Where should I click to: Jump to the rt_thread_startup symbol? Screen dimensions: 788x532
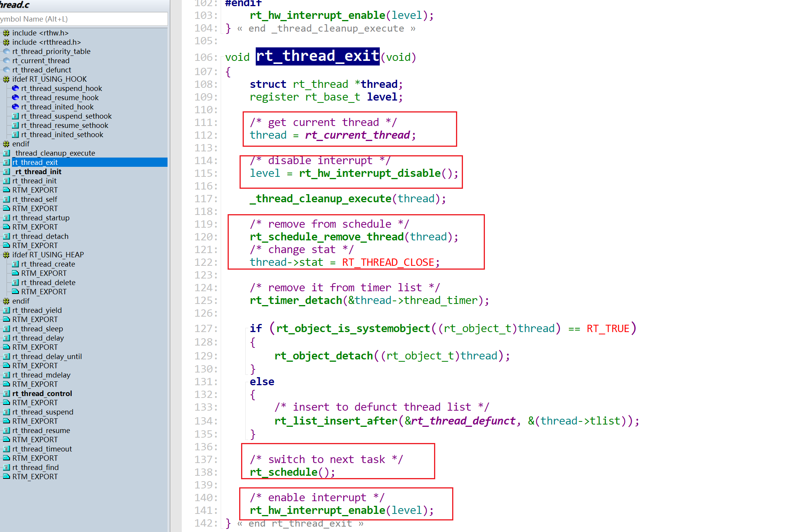click(x=41, y=218)
